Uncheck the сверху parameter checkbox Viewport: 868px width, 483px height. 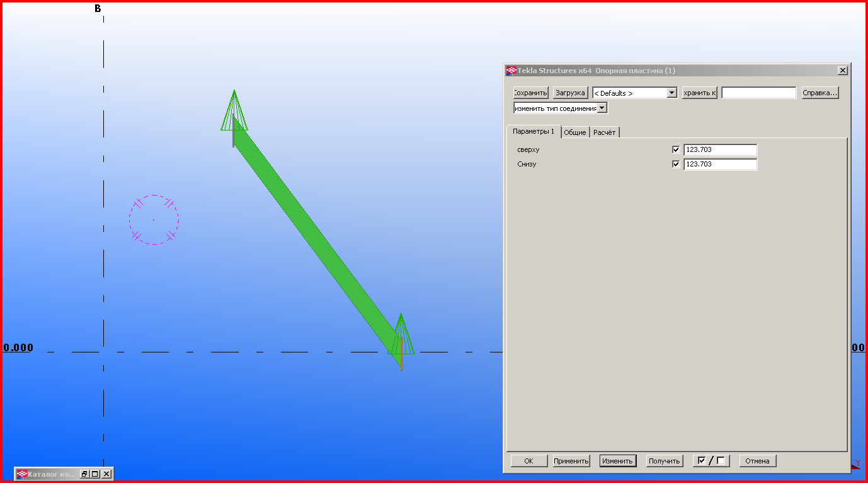click(x=676, y=150)
